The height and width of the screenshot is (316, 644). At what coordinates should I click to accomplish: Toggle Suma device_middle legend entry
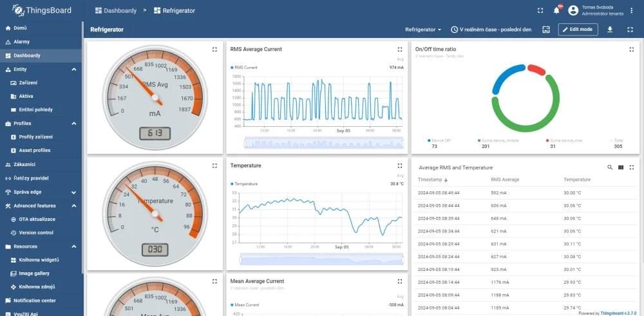click(498, 140)
